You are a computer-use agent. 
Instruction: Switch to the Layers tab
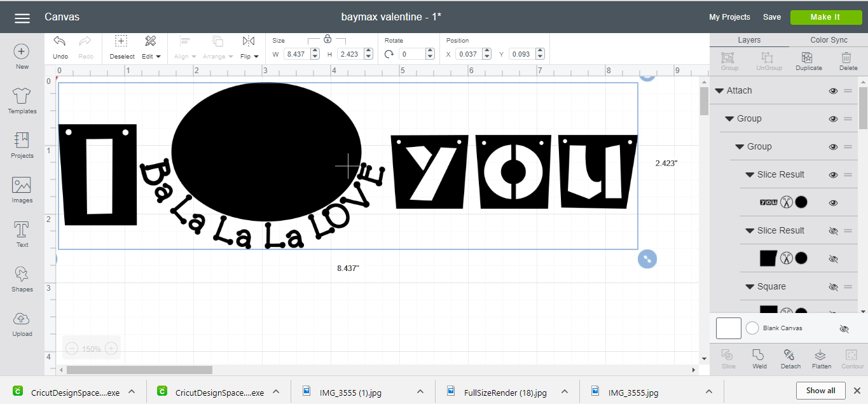click(x=749, y=39)
